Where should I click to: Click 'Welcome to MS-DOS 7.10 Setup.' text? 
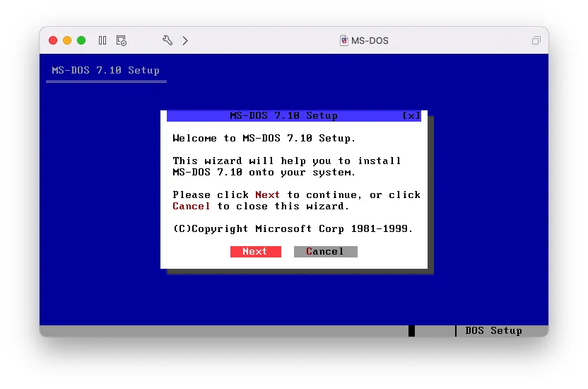point(264,139)
